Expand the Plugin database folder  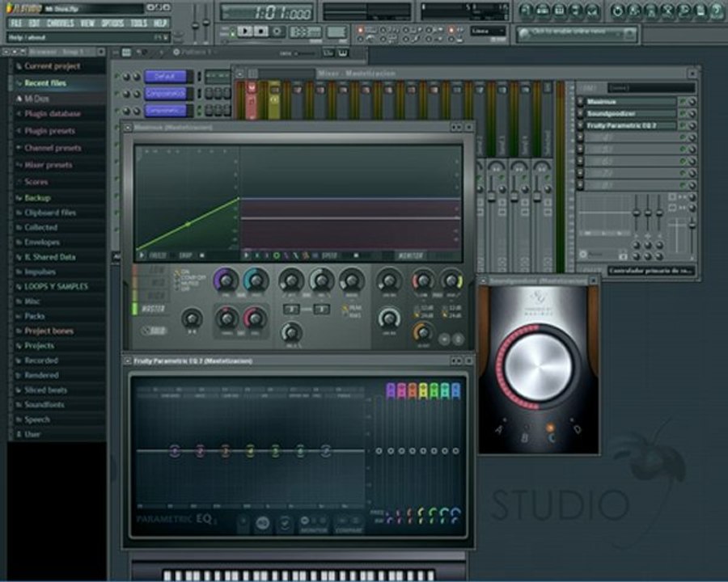click(x=53, y=114)
